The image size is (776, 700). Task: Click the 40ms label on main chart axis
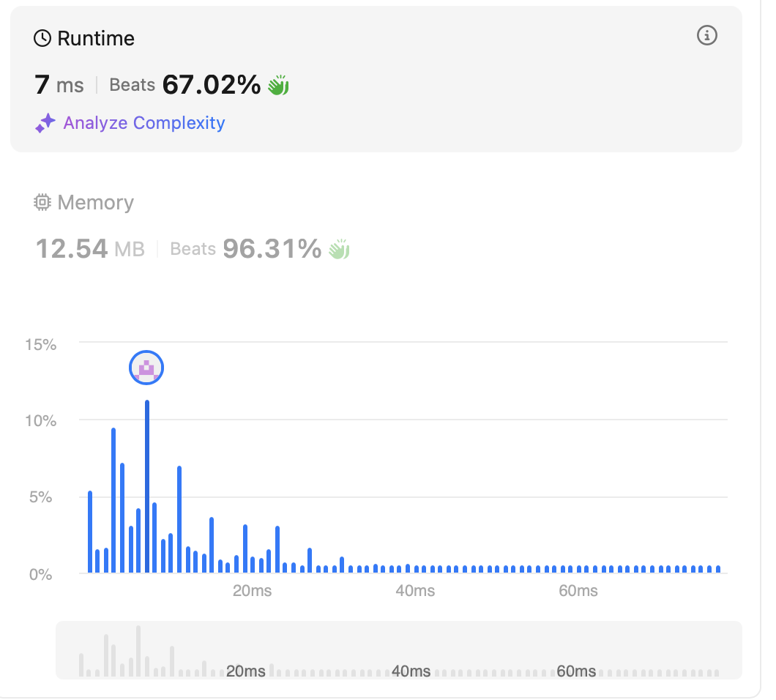414,591
